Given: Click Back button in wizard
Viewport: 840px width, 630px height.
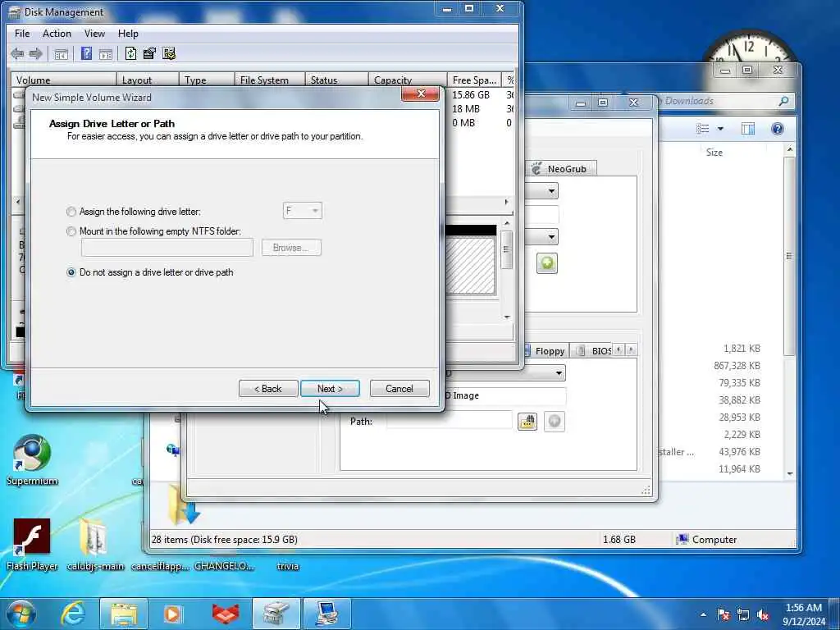Looking at the screenshot, I should (268, 388).
